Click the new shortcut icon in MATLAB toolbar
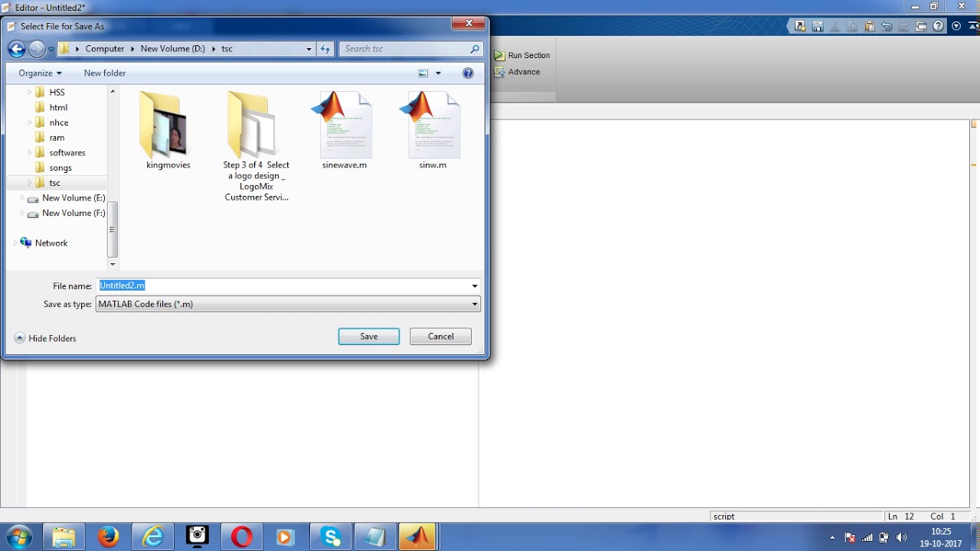Image resolution: width=980 pixels, height=551 pixels. click(800, 26)
